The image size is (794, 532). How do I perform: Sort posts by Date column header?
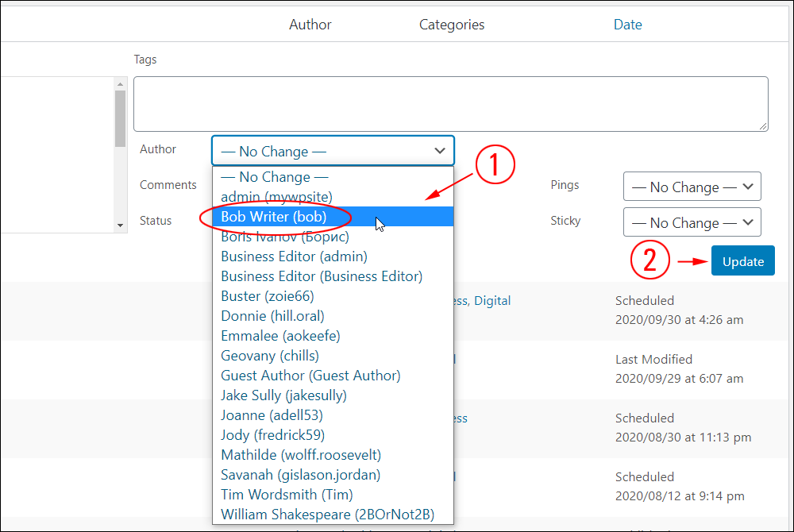(627, 25)
